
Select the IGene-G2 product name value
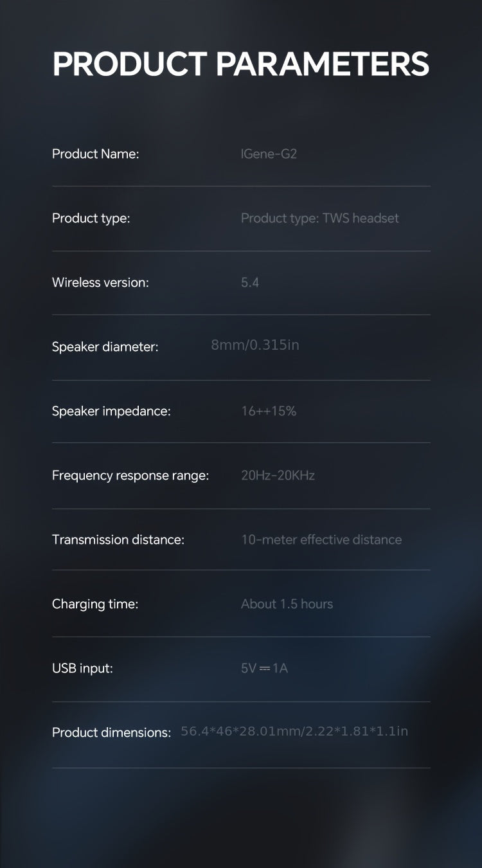pyautogui.click(x=269, y=154)
